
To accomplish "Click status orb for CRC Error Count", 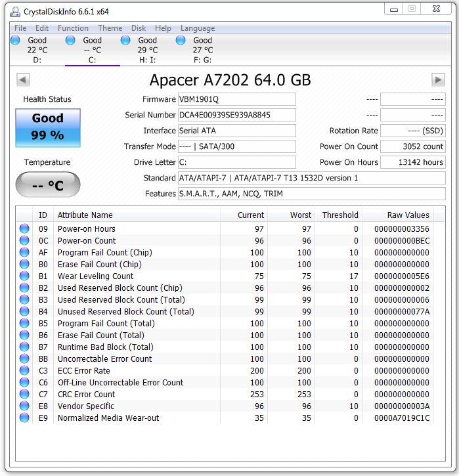I will pos(24,395).
